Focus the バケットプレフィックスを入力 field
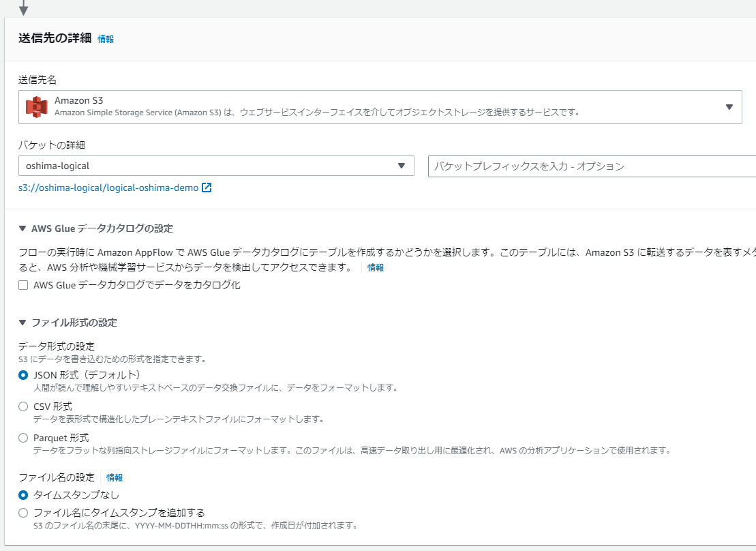Viewport: 756px width, 551px height. click(x=592, y=166)
